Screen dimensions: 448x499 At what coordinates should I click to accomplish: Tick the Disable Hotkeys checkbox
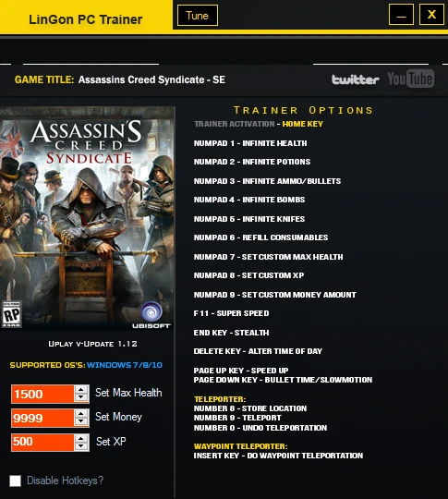(x=16, y=481)
